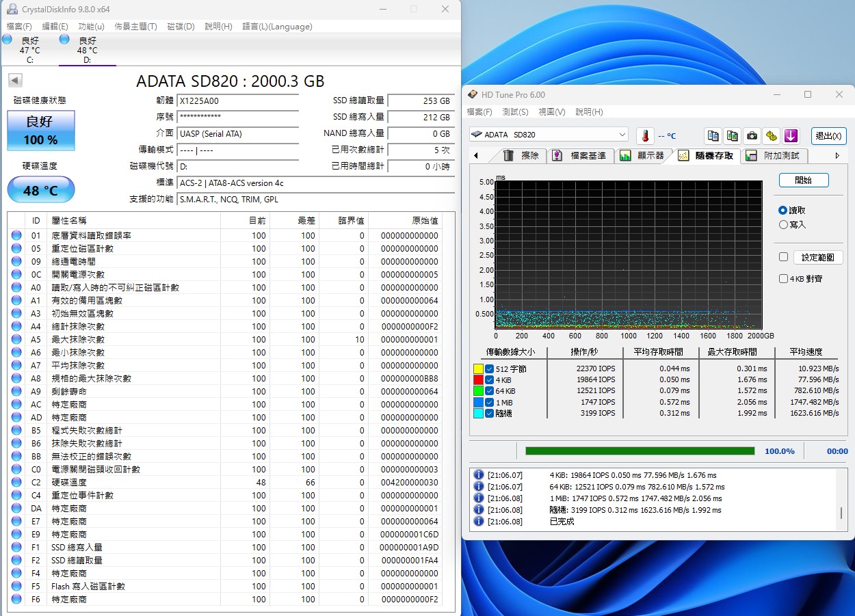Click status orb of attribute C2 硬碟溫度 row
The image size is (855, 616).
point(16,482)
